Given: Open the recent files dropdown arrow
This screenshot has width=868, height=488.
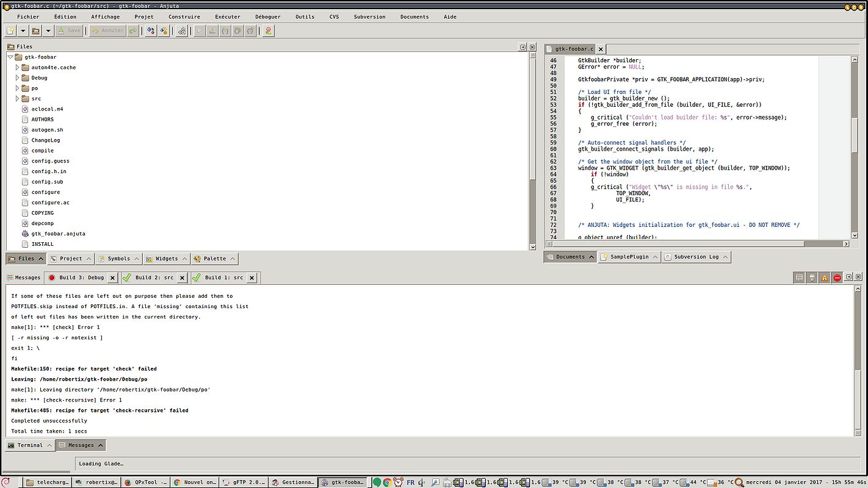Looking at the screenshot, I should pos(48,30).
